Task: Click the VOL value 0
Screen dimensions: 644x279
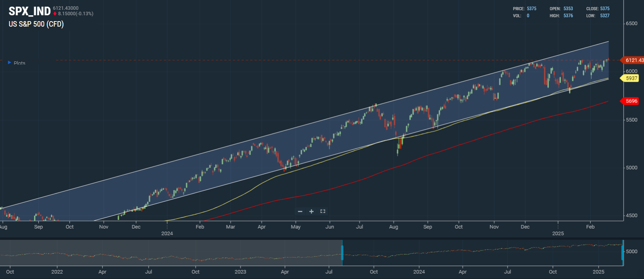Action: (x=528, y=16)
